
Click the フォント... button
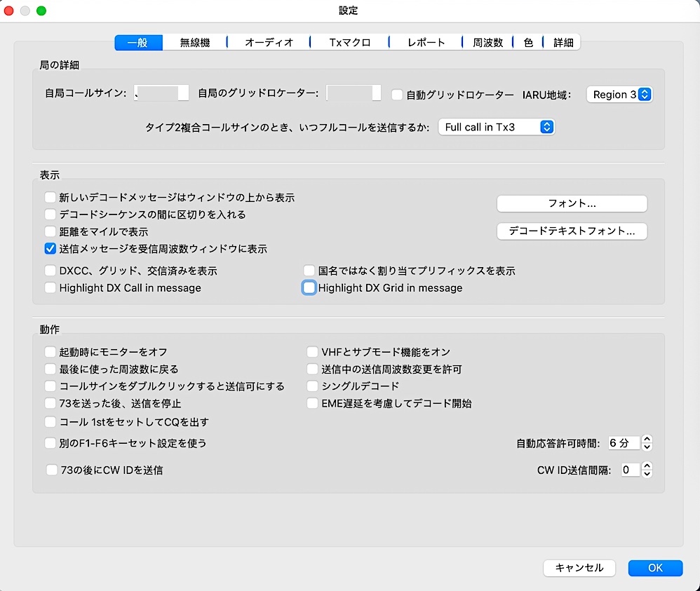[x=572, y=203]
